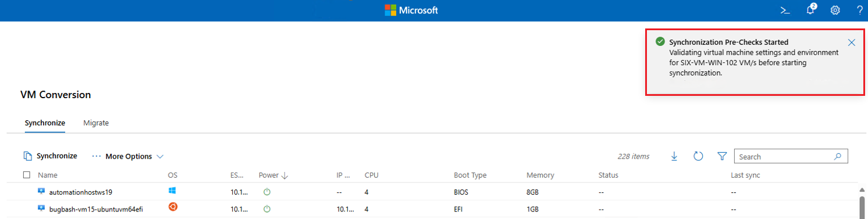This screenshot has width=868, height=219.
Task: Refresh the VM list
Action: (698, 156)
